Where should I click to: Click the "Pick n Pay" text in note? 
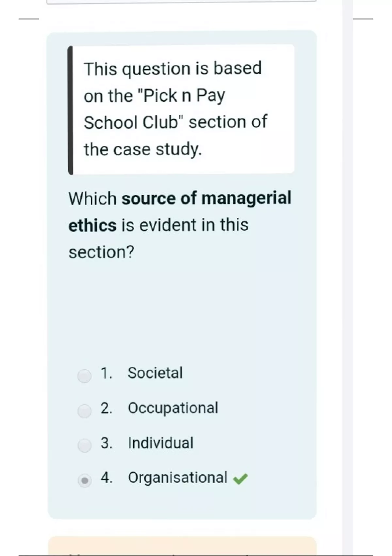(184, 96)
